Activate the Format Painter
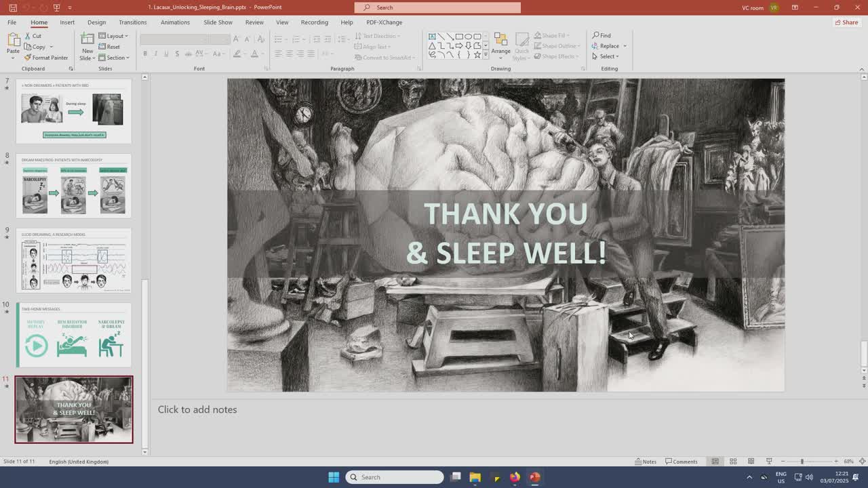Image resolution: width=868 pixels, height=488 pixels. tap(45, 58)
